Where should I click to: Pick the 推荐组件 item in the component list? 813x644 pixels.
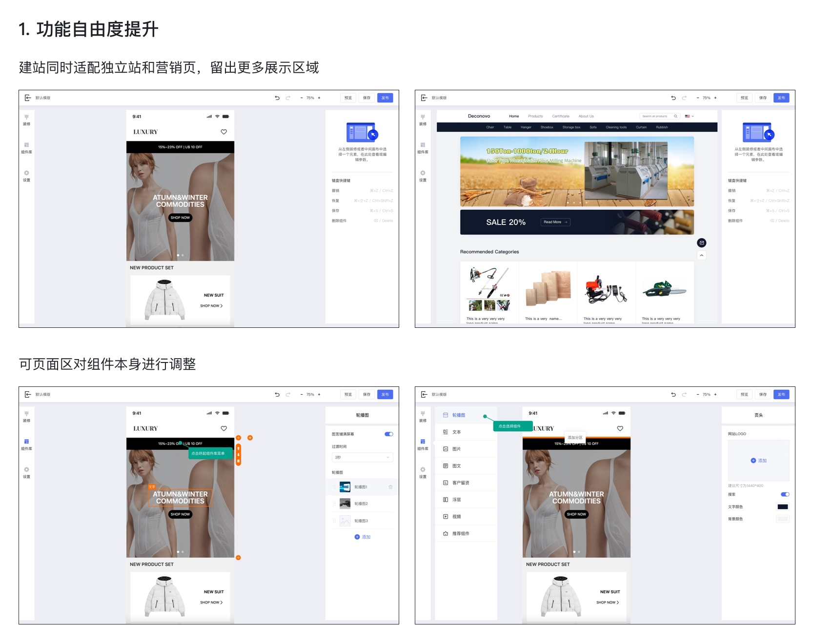460,534
